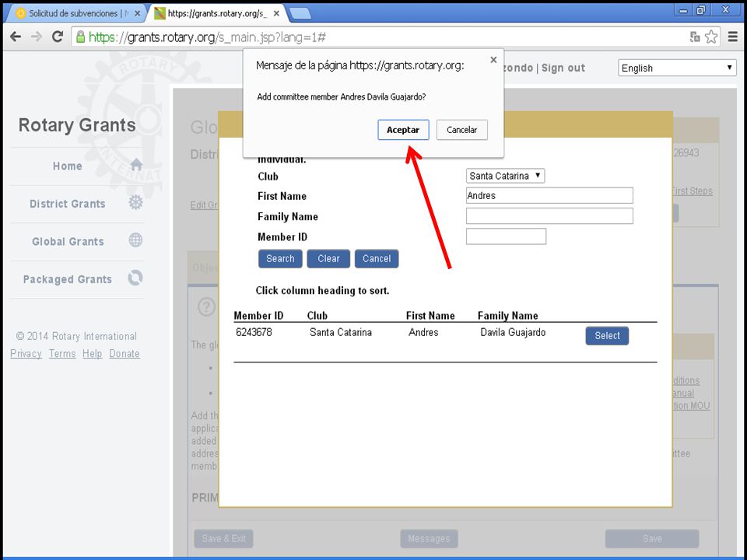Open the Donate link
Image resolution: width=747 pixels, height=560 pixels.
124,354
